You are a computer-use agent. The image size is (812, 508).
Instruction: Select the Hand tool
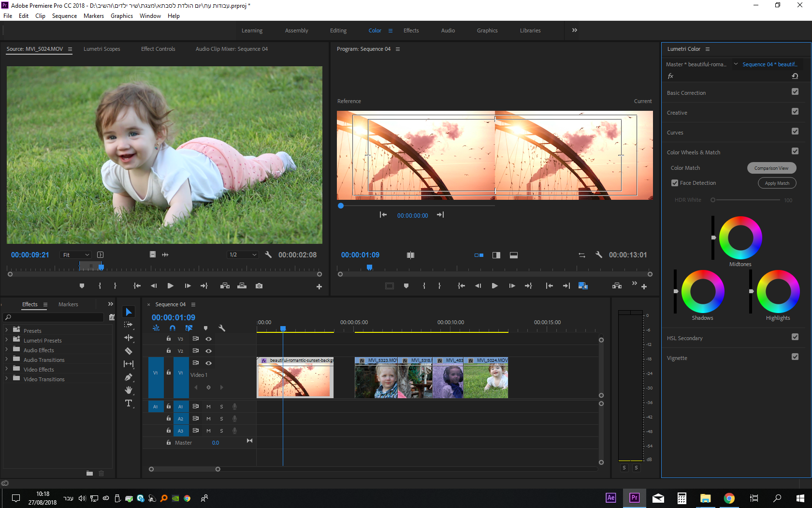(x=129, y=390)
